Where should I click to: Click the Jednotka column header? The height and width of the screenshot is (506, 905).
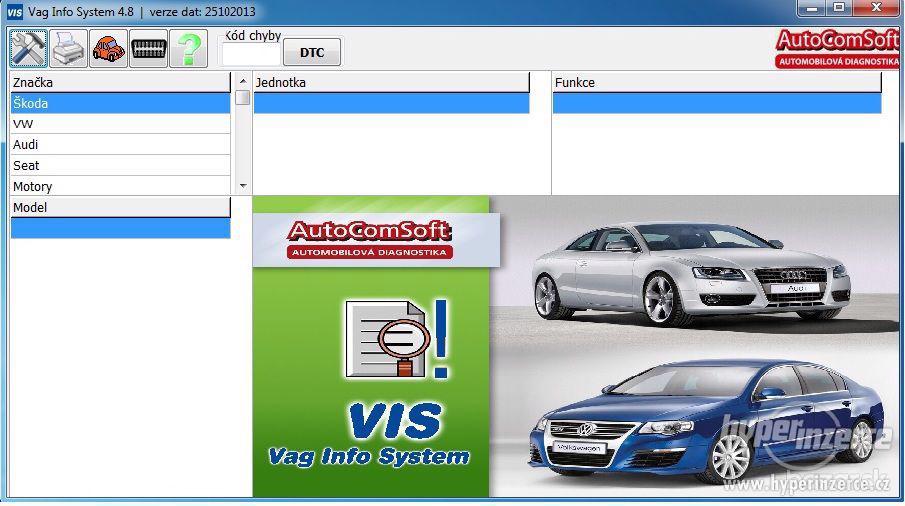(x=391, y=83)
